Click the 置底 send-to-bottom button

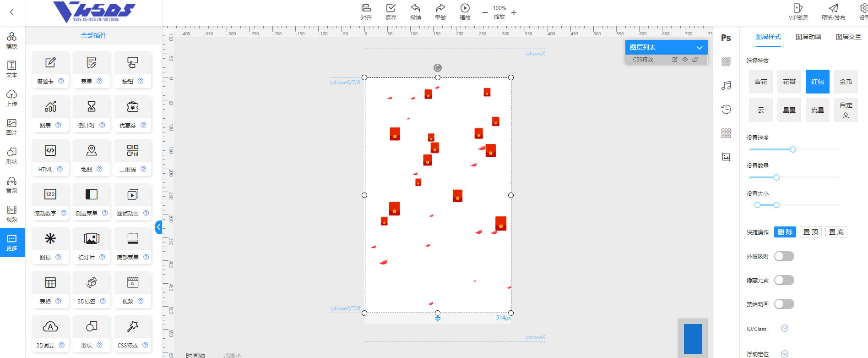pyautogui.click(x=836, y=232)
